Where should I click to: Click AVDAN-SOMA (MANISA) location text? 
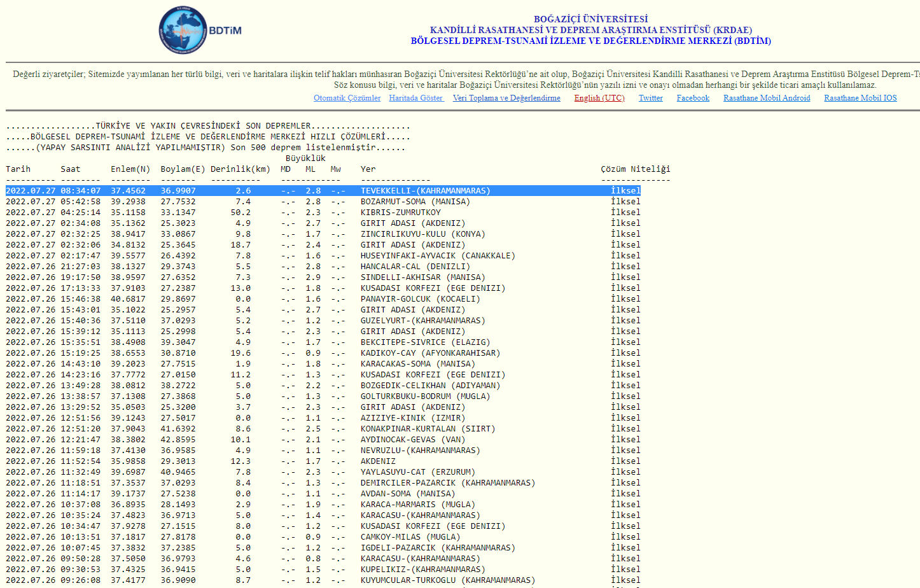pyautogui.click(x=408, y=494)
